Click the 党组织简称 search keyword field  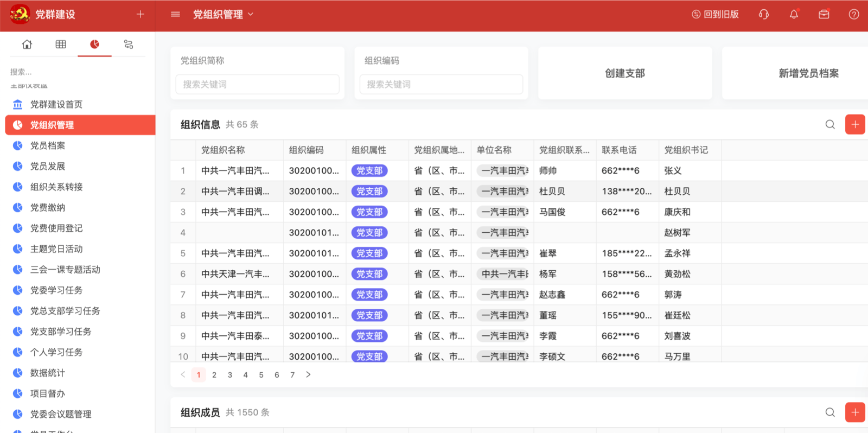[257, 85]
